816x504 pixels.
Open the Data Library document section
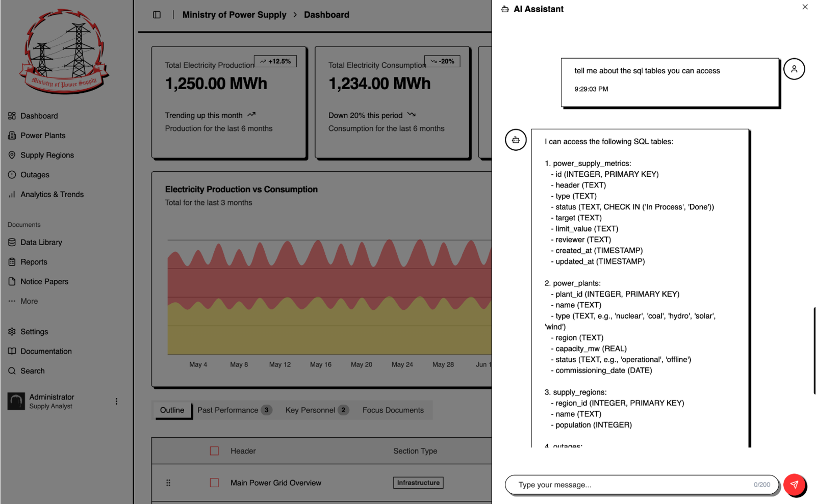pyautogui.click(x=41, y=242)
